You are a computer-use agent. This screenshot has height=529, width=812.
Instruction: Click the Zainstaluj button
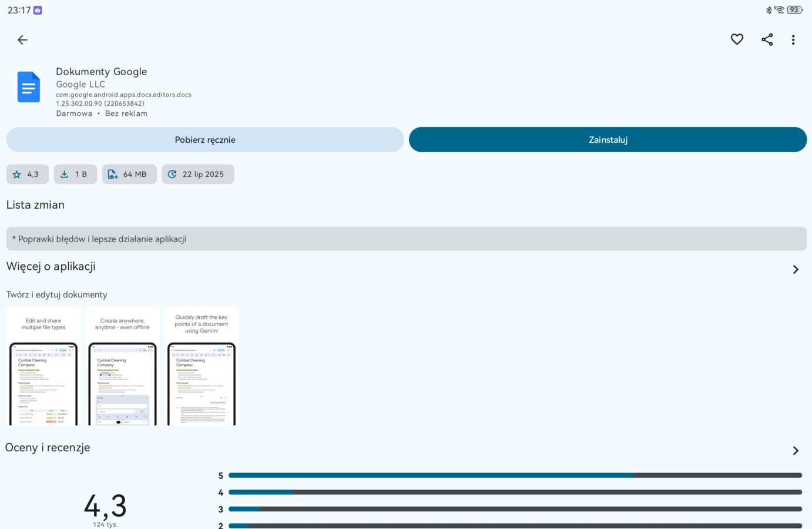click(x=608, y=140)
